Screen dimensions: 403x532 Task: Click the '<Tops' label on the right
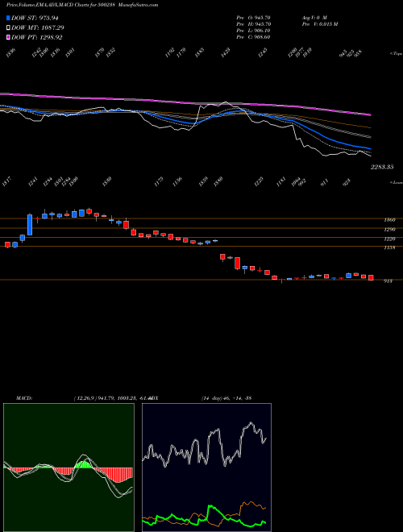click(x=397, y=54)
